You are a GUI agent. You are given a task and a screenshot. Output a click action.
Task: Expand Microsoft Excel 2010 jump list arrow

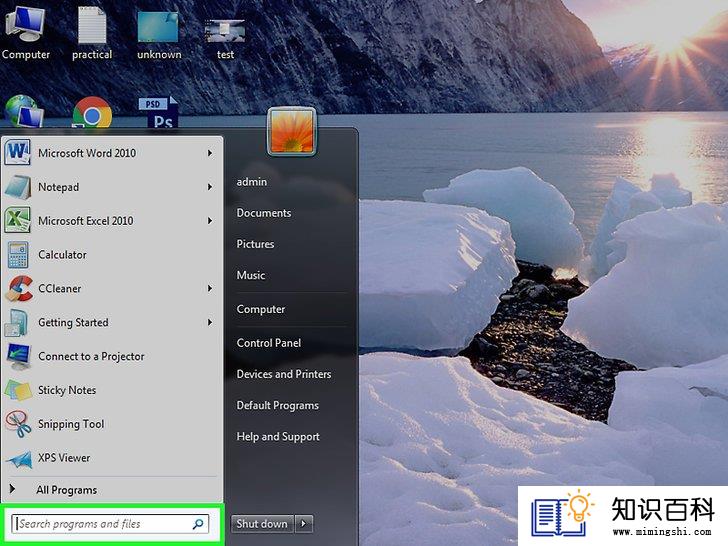[x=210, y=221]
